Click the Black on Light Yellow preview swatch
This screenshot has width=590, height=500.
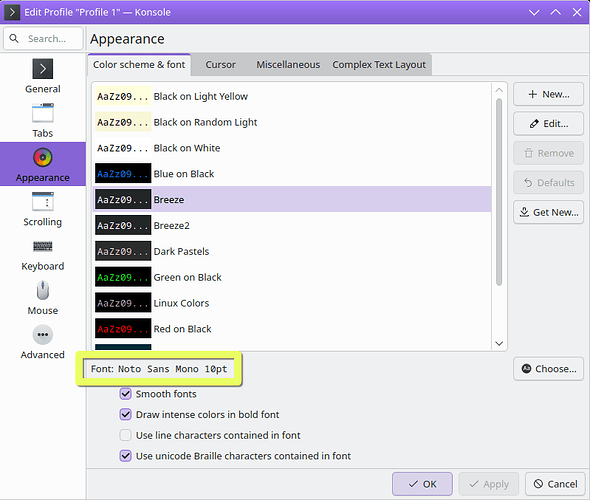point(123,96)
